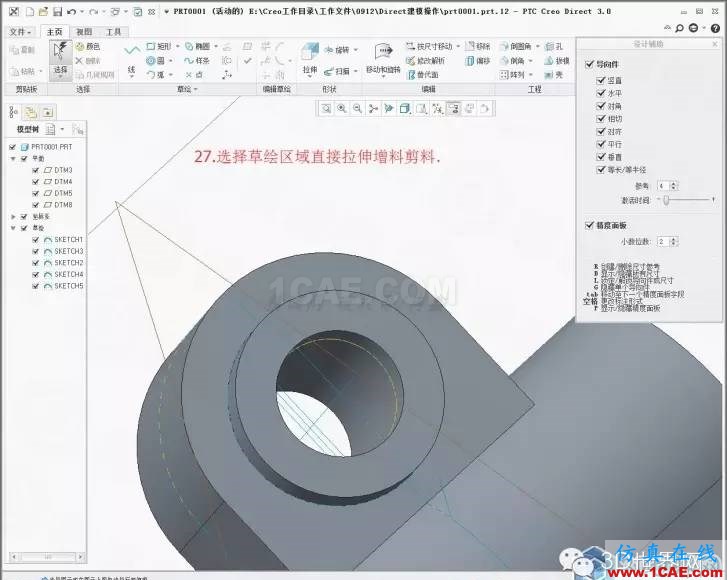Undo the last operation
The height and width of the screenshot is (580, 727).
[71, 12]
